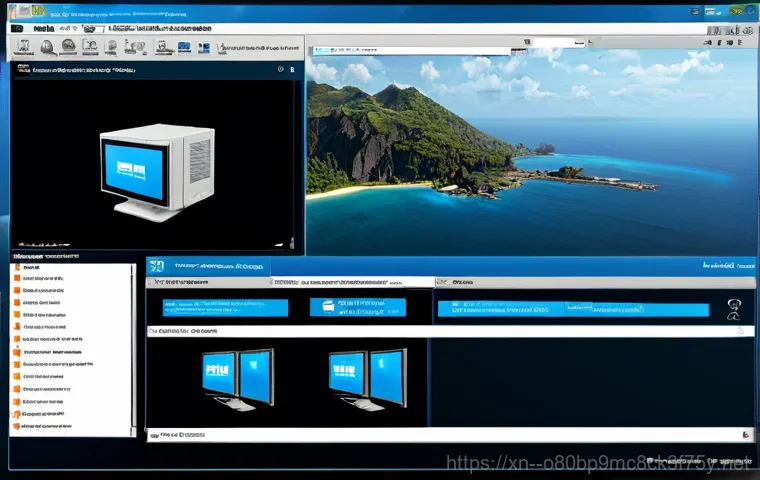The height and width of the screenshot is (480, 760).
Task: Click the helmet-shaped second toolbar icon
Action: point(47,47)
